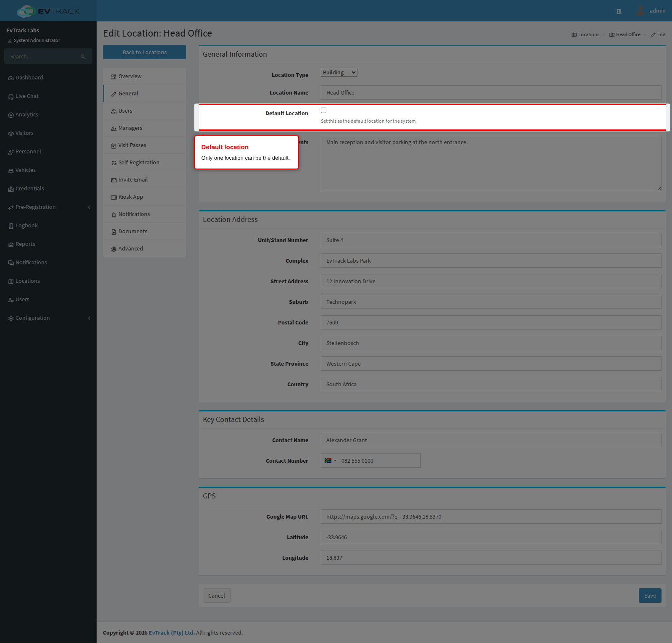Click the Analytics icon in sidebar
Image resolution: width=672 pixels, height=643 pixels.
coord(11,115)
